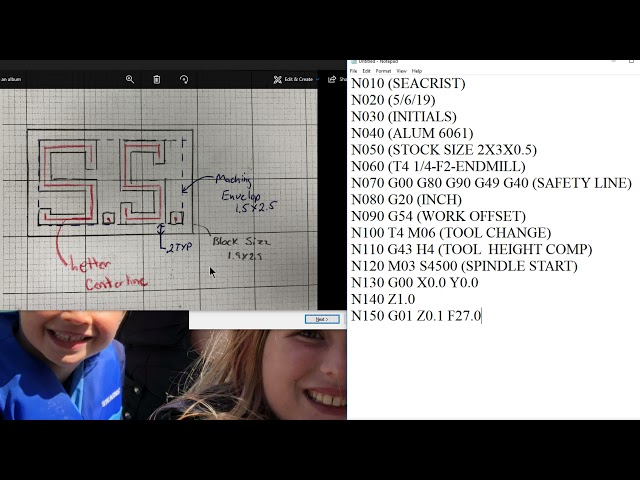640x480 pixels.
Task: Click the line N020 (5/6/19)
Action: [x=393, y=100]
